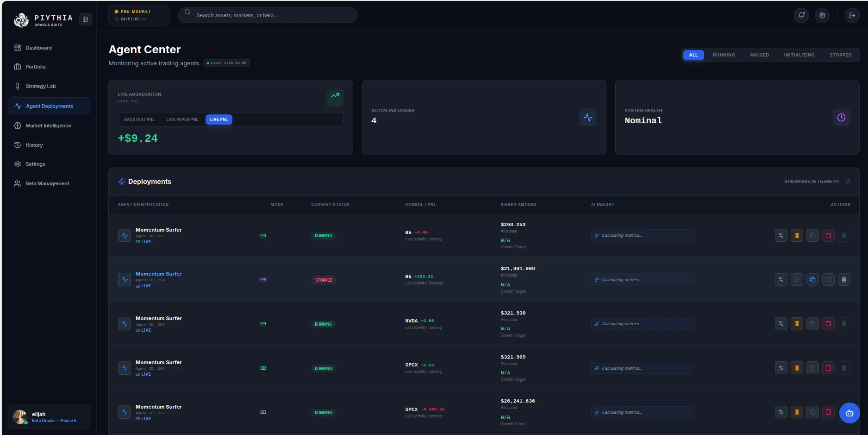Pause agent 252 trading SPCX +4.53
Viewport: 868px width, 435px height.
pos(797,368)
